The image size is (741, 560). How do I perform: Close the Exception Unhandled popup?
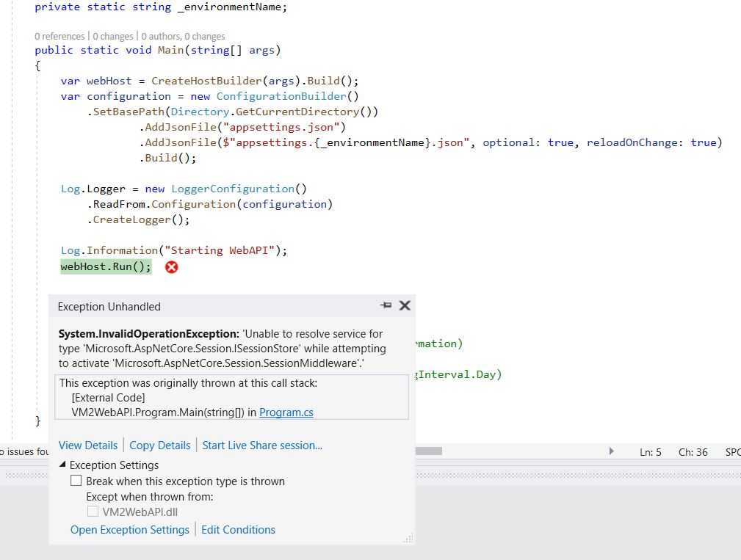pos(404,306)
